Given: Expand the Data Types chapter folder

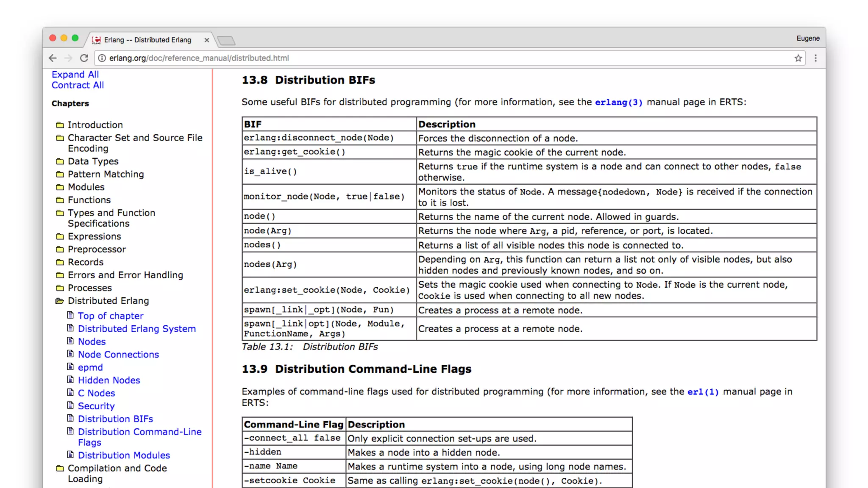Looking at the screenshot, I should click(60, 161).
